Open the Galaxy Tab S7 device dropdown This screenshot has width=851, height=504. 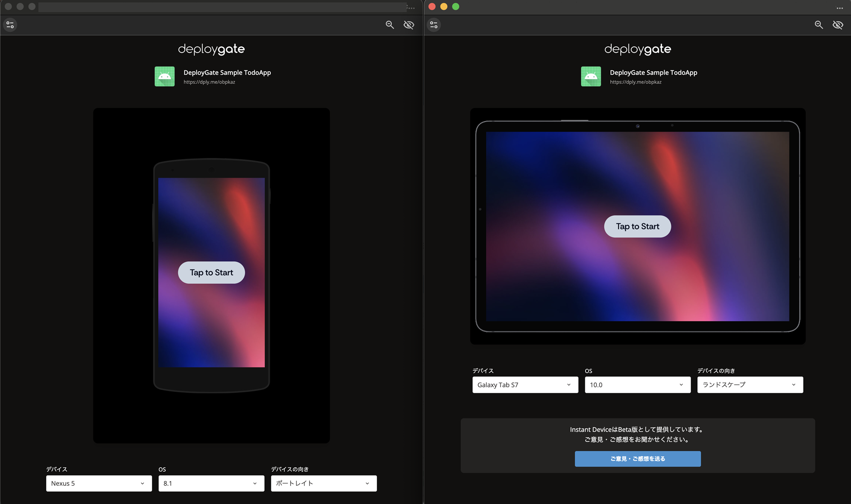[525, 385]
